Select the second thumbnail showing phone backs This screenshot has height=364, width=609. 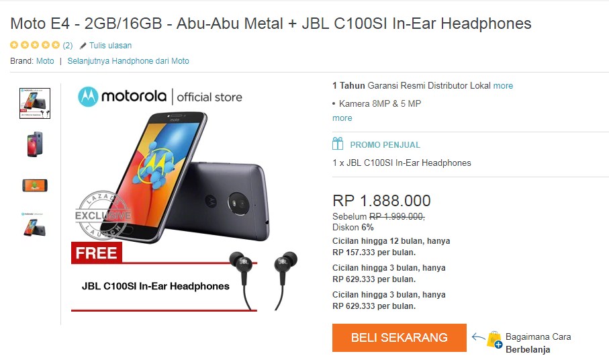[35, 144]
